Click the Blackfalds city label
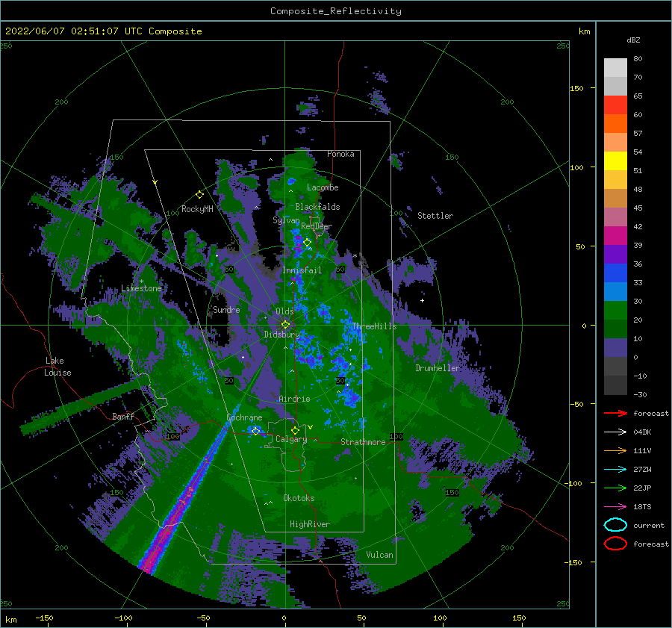 coord(317,207)
